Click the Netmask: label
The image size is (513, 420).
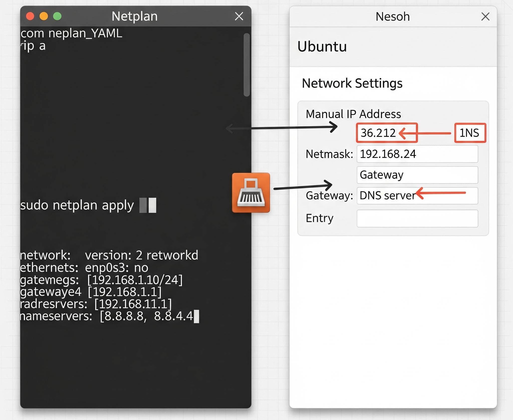(329, 154)
